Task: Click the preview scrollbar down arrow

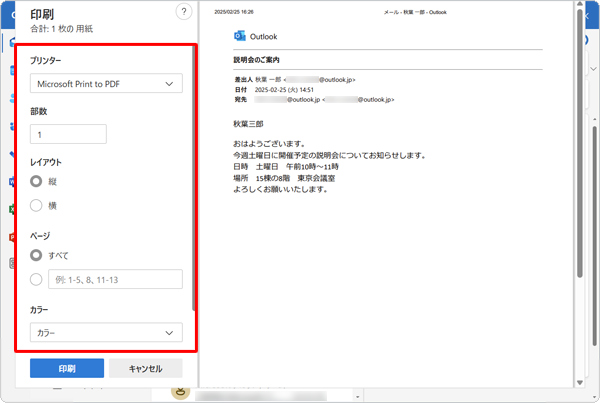Action: point(580,382)
